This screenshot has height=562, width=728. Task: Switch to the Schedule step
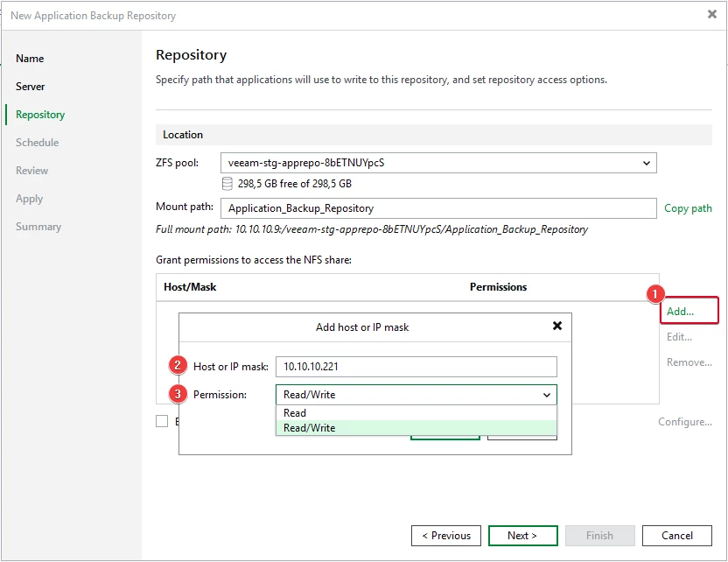click(x=37, y=143)
